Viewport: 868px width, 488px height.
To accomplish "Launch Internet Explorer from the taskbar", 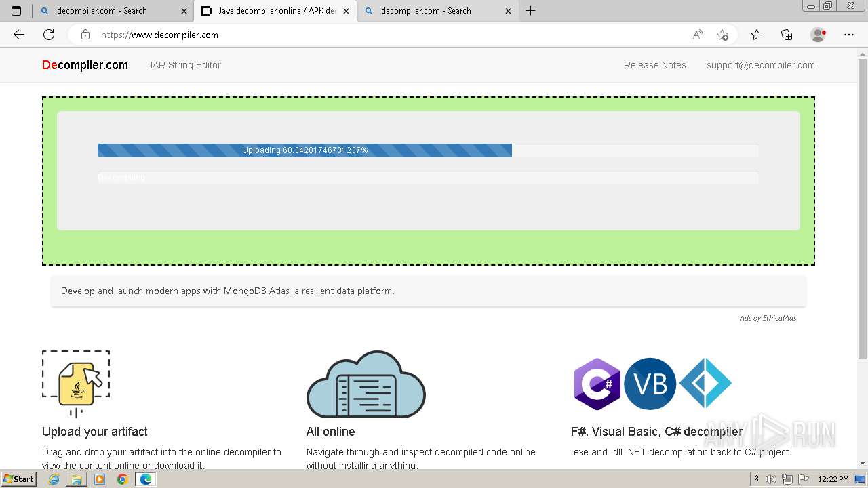I will [54, 479].
